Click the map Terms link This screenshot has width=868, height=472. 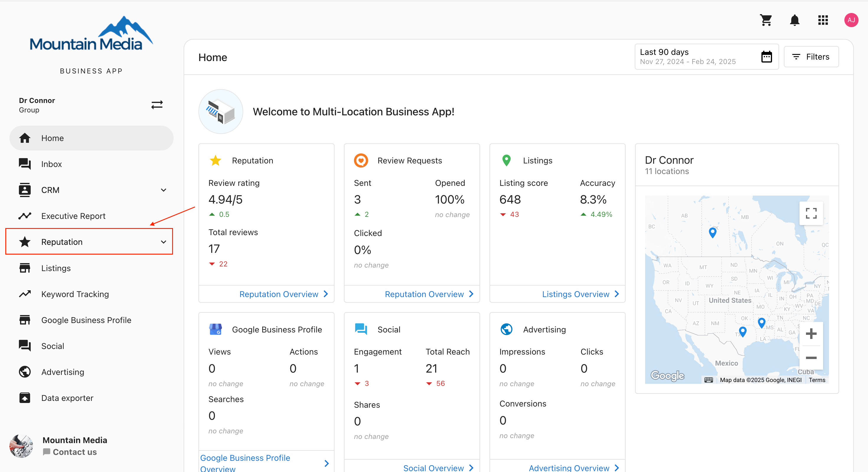click(817, 380)
